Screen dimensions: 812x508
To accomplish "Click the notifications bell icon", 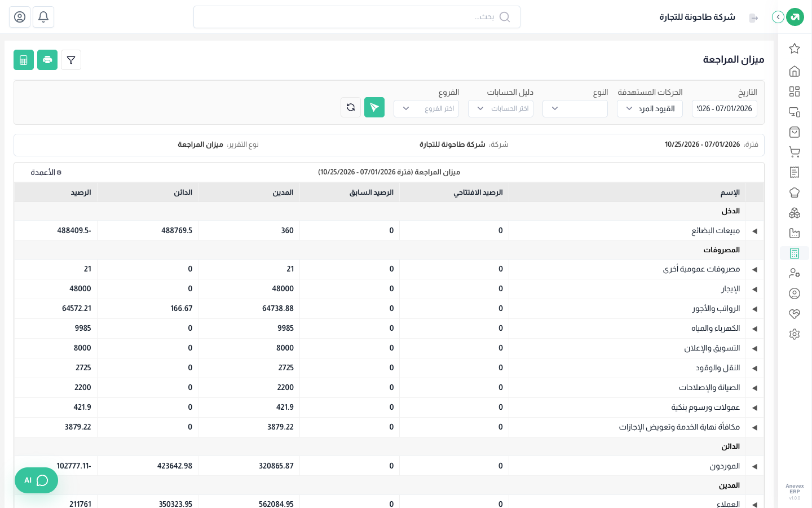I will click(x=43, y=17).
